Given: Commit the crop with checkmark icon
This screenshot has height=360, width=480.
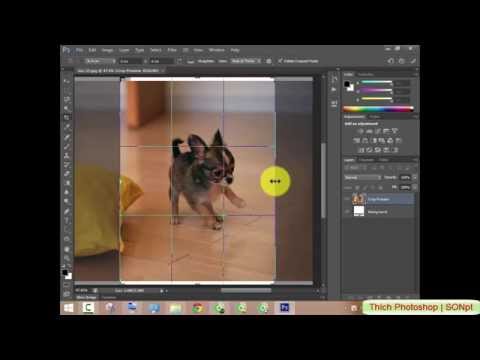Looking at the screenshot, I should (413, 61).
